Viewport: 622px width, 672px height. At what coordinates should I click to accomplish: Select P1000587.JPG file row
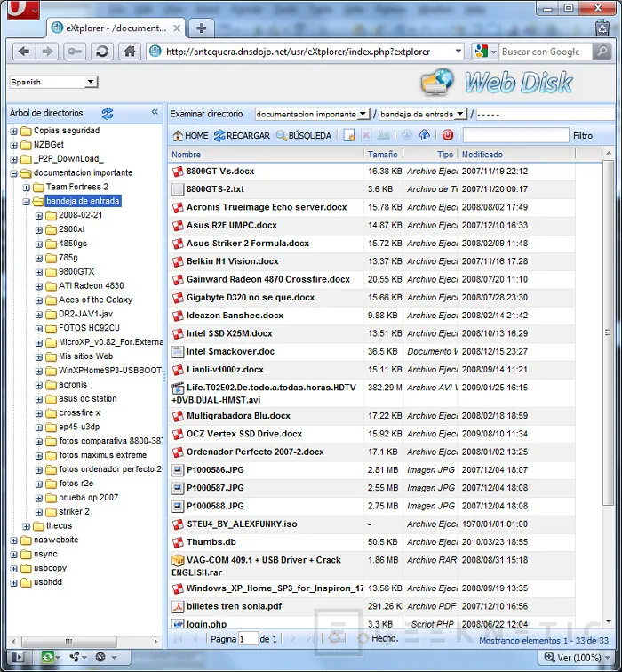point(371,488)
